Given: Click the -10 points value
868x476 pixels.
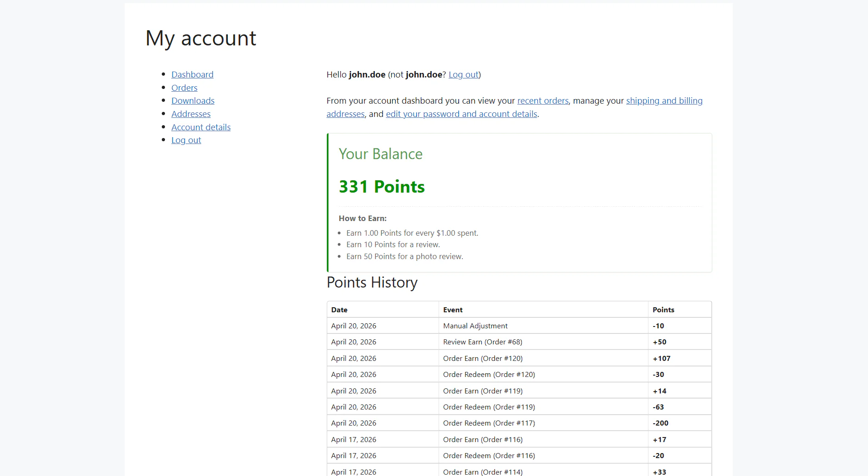Looking at the screenshot, I should click(x=658, y=326).
